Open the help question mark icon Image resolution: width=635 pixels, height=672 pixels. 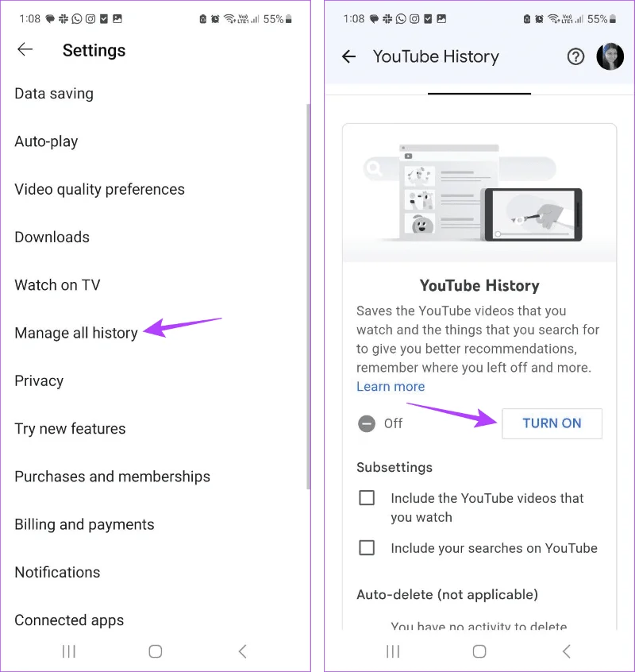click(575, 56)
